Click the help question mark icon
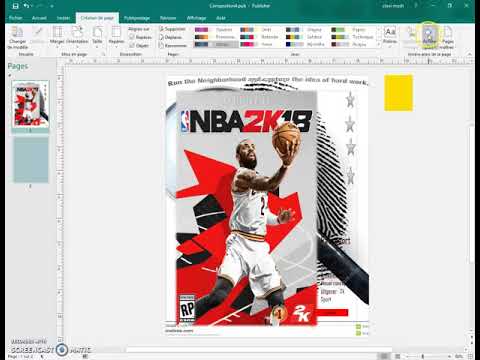 [x=416, y=6]
